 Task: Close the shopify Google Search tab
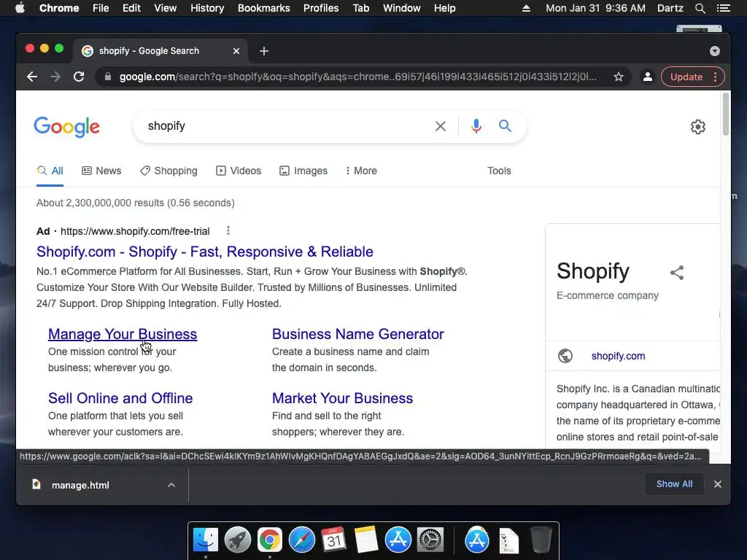(x=236, y=51)
